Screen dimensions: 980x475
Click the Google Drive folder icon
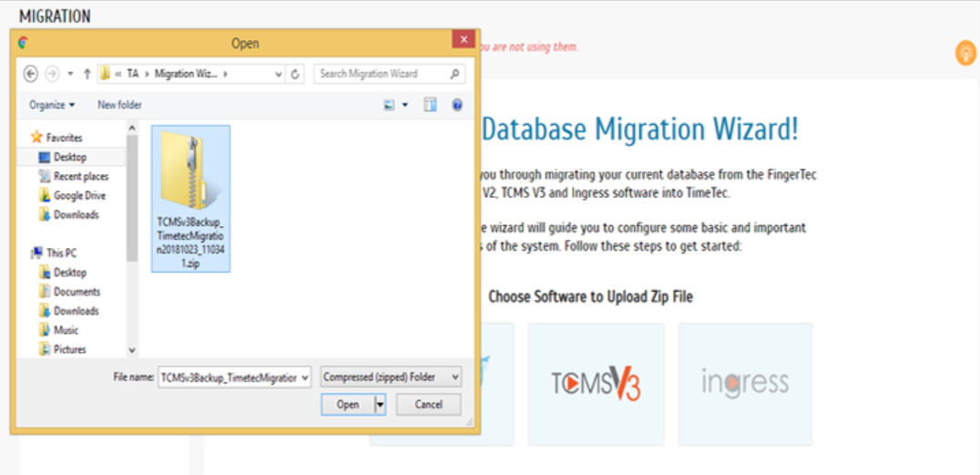pyautogui.click(x=45, y=196)
